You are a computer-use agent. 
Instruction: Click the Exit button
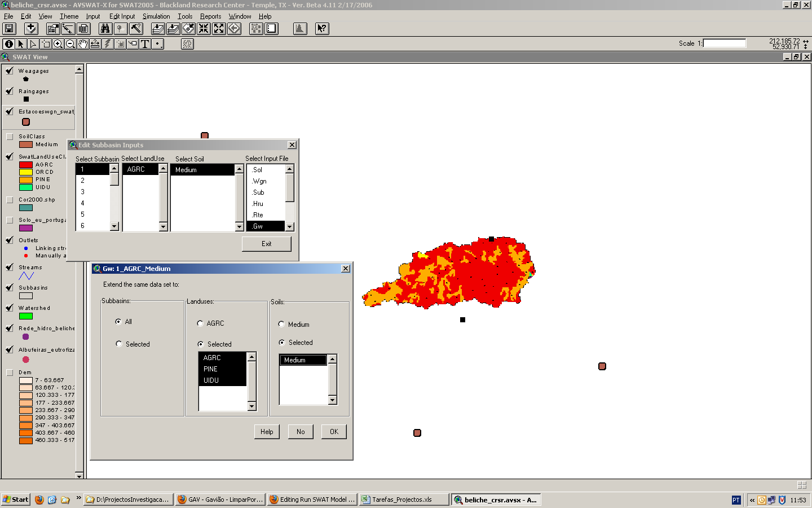267,244
